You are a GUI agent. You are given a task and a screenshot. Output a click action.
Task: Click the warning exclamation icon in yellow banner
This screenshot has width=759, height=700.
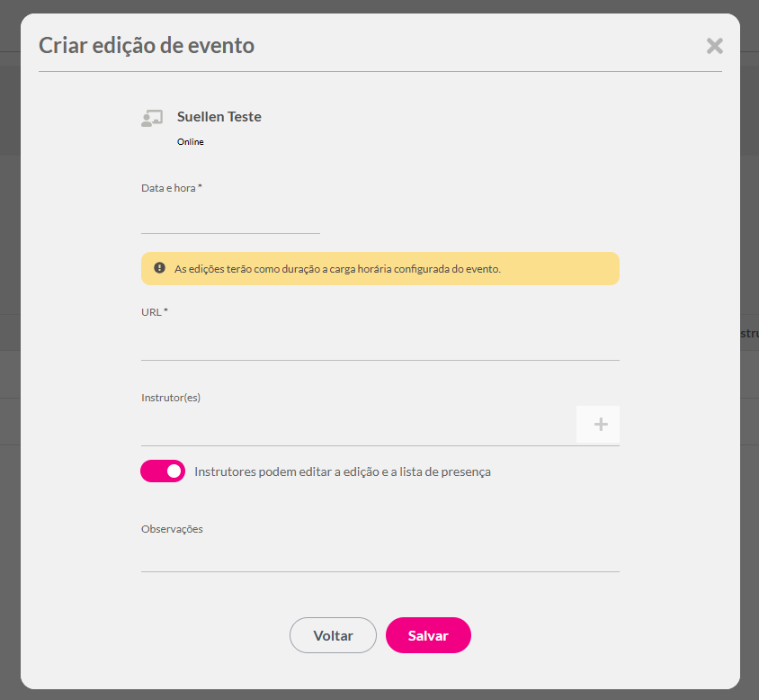160,268
